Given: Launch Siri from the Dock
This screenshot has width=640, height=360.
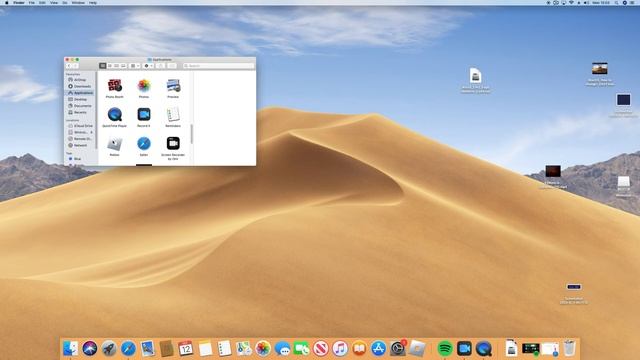Looking at the screenshot, I should tap(90, 349).
